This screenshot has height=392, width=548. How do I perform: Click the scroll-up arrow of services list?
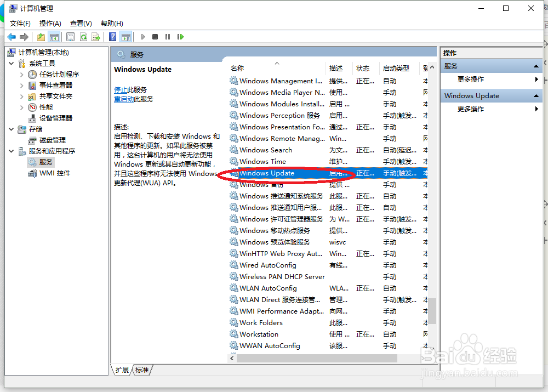point(432,67)
